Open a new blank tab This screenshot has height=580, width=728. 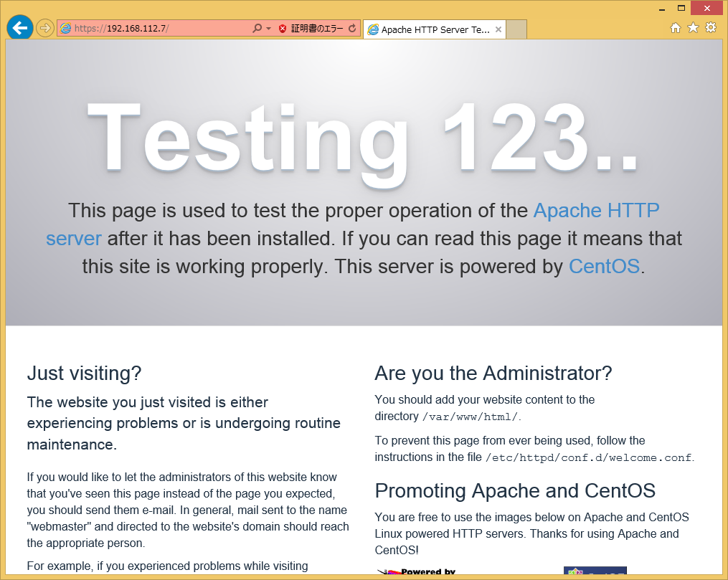pyautogui.click(x=516, y=29)
